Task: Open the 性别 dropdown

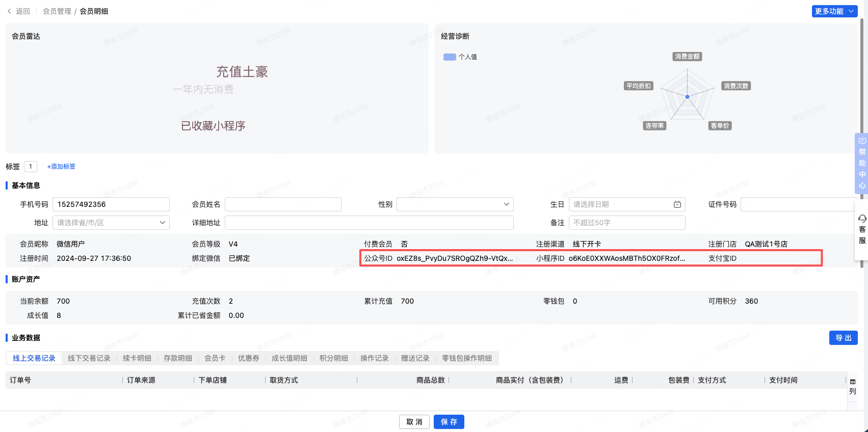Action: [455, 204]
